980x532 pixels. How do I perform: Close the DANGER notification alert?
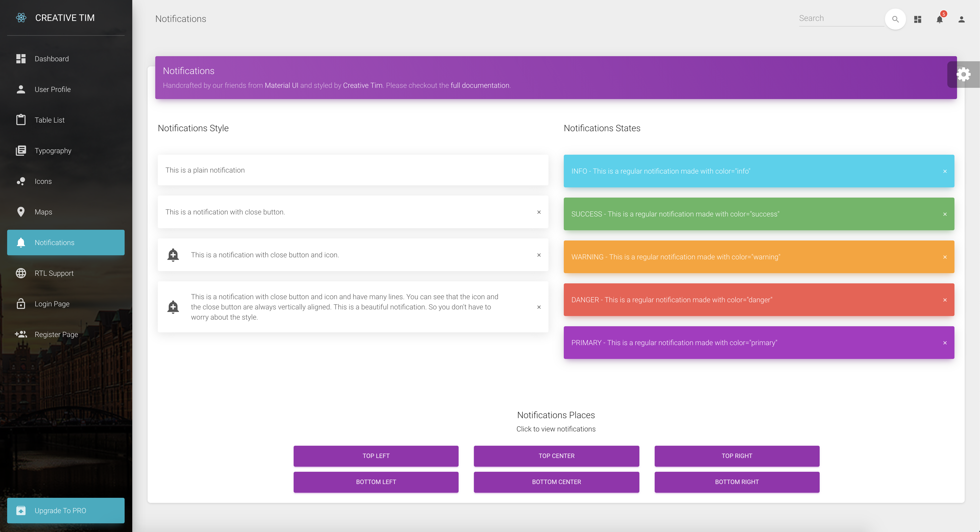tap(945, 300)
